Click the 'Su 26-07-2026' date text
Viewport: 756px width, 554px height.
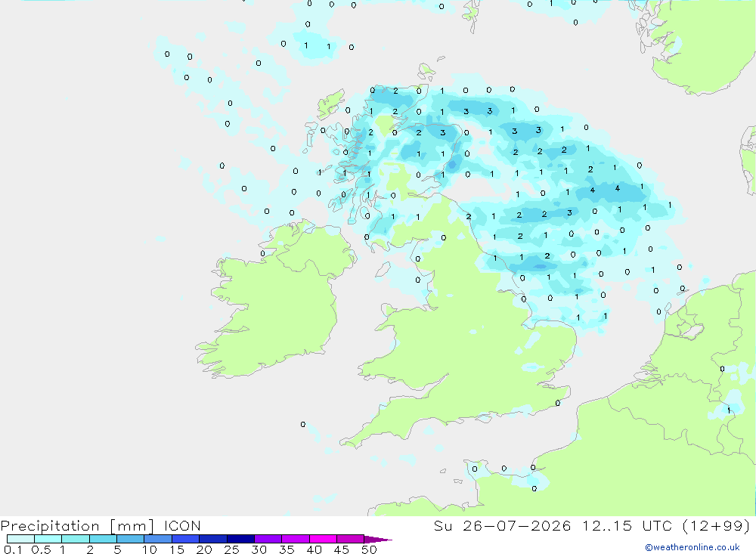pos(503,525)
